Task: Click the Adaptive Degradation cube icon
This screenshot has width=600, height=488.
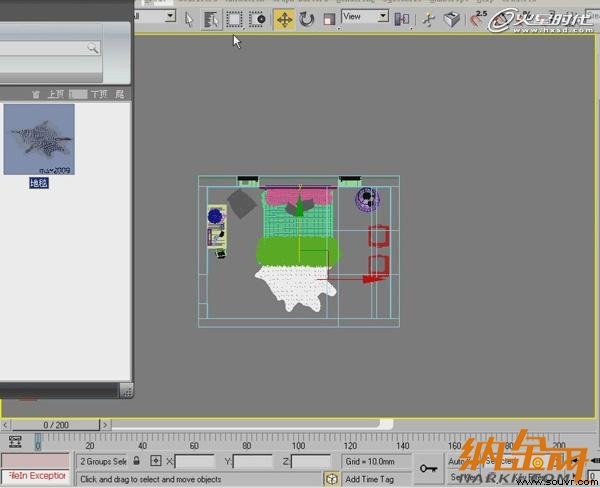Action: pos(332,479)
